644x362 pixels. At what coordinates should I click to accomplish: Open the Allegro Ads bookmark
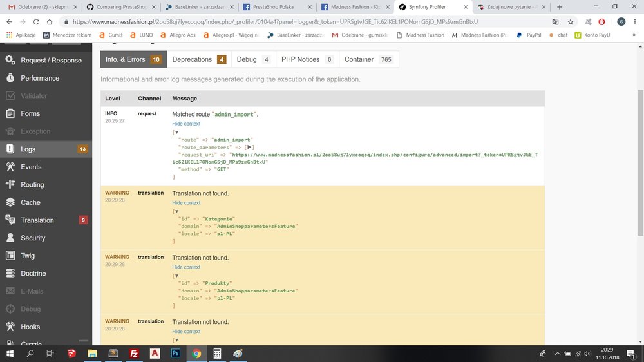click(x=178, y=35)
